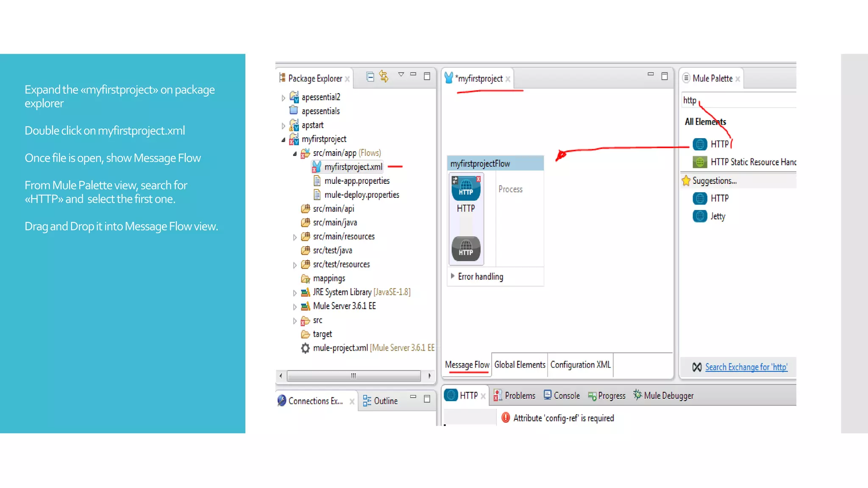Select target folder
This screenshot has height=488, width=868.
322,334
